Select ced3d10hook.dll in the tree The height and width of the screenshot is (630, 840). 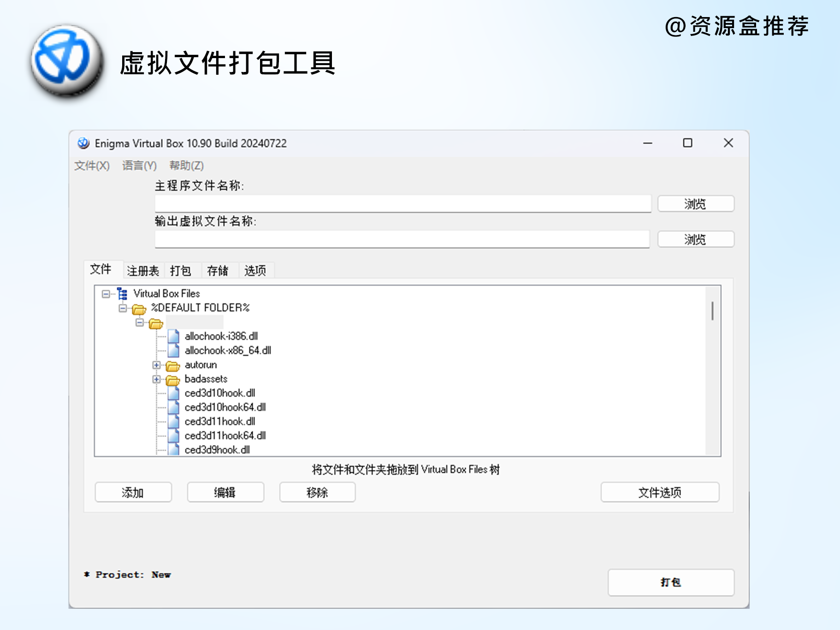pos(220,393)
